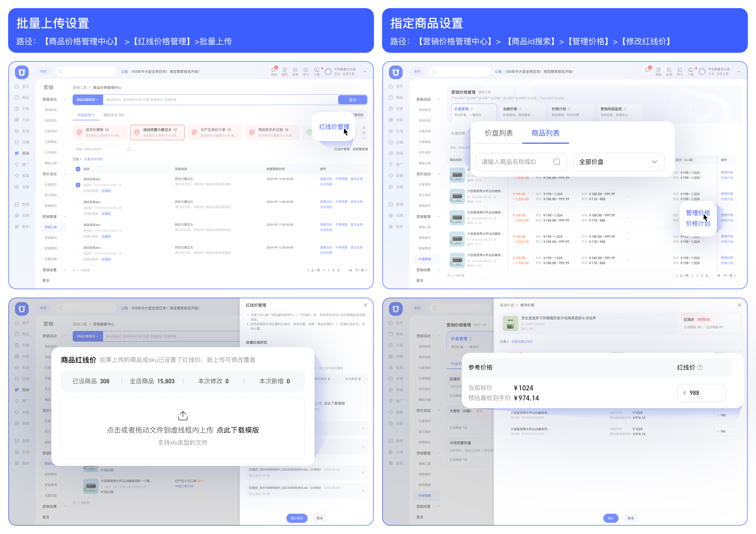Screen dimensions: 756x534
Task: Go to 首页 in 商品价格管理中心 window sidebar
Action: [22, 86]
